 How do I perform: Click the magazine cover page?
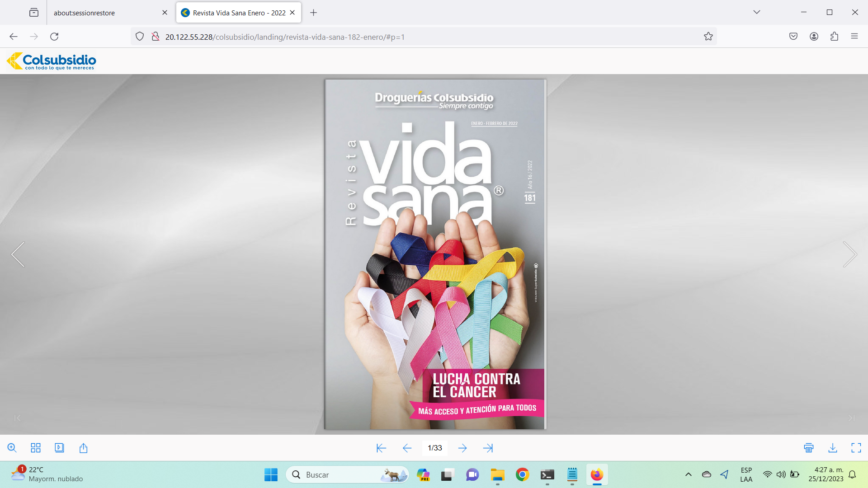[435, 254]
